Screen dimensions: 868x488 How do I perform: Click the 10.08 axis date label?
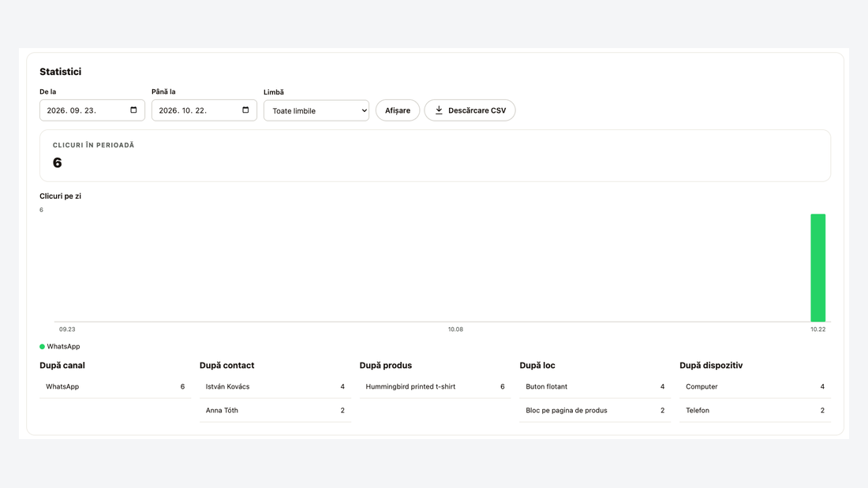point(455,330)
